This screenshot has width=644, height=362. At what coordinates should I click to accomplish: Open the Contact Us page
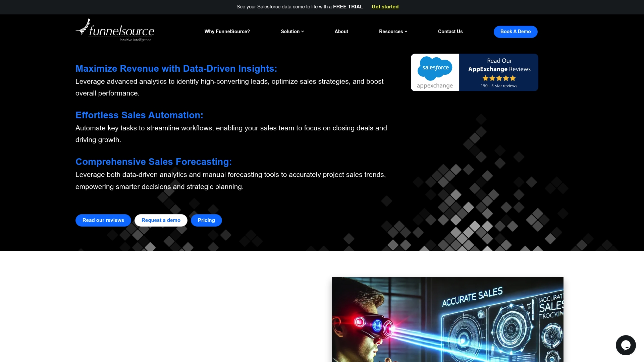450,32
